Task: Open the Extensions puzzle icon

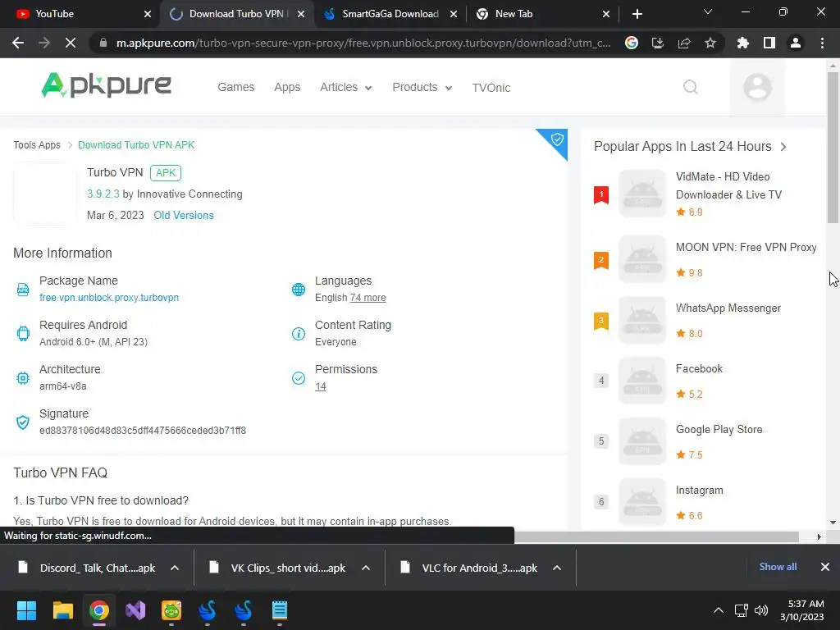Action: tap(743, 43)
